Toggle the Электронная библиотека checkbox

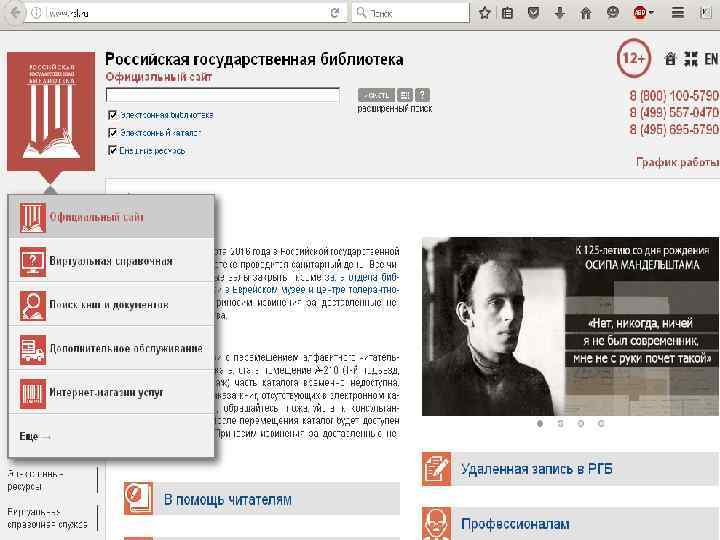(x=112, y=115)
